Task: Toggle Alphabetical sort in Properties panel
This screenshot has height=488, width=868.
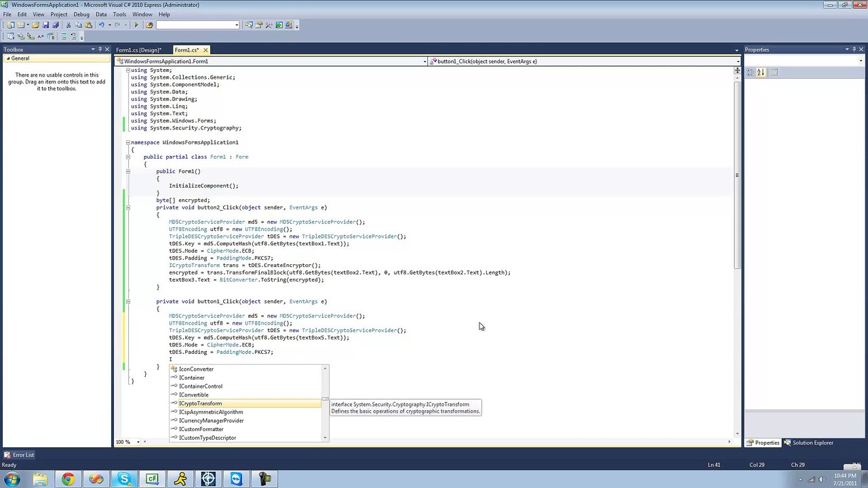Action: pos(761,73)
